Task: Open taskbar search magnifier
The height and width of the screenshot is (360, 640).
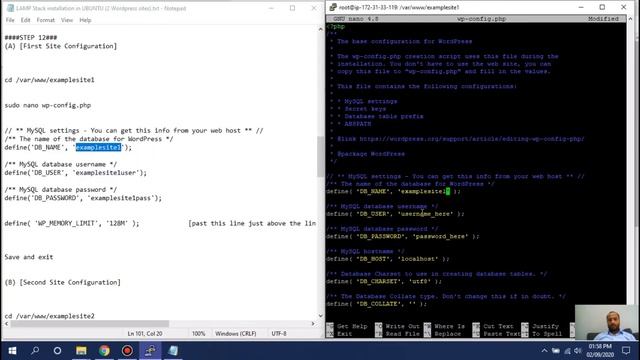Action: click(35, 351)
